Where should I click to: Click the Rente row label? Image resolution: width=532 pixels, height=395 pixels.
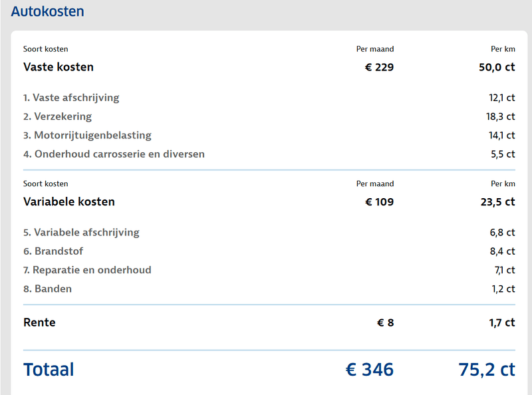point(39,323)
